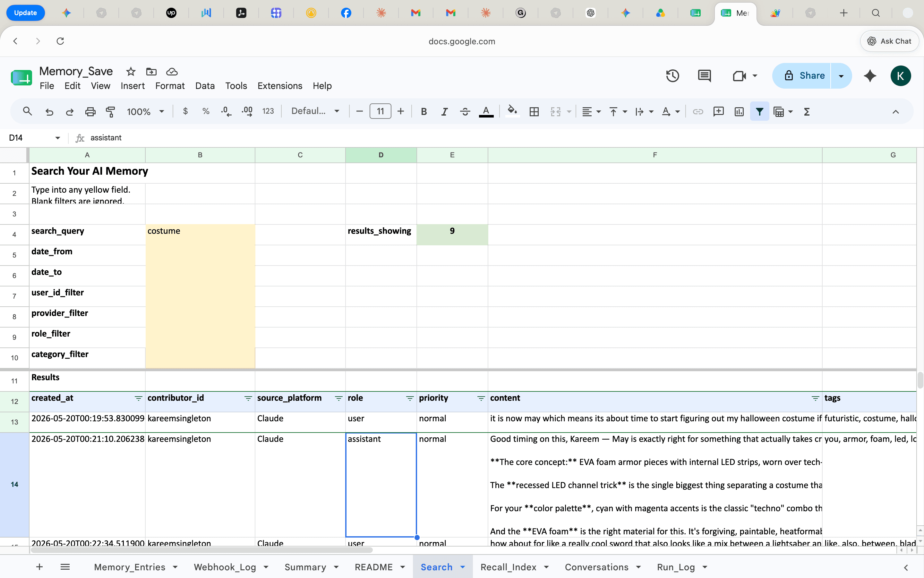Format as currency with dollar icon
924x578 pixels.
pos(185,111)
